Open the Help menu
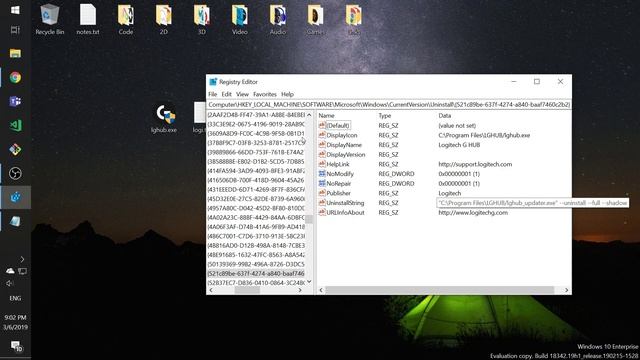 [287, 94]
